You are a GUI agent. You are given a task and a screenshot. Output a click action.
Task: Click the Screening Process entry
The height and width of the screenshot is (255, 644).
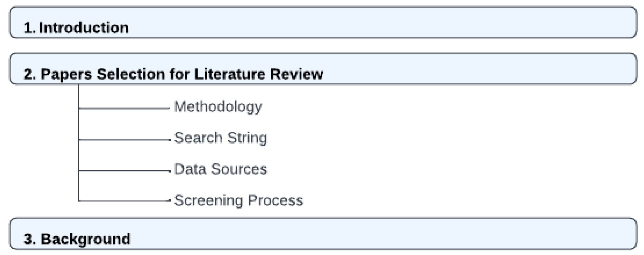pyautogui.click(x=239, y=201)
